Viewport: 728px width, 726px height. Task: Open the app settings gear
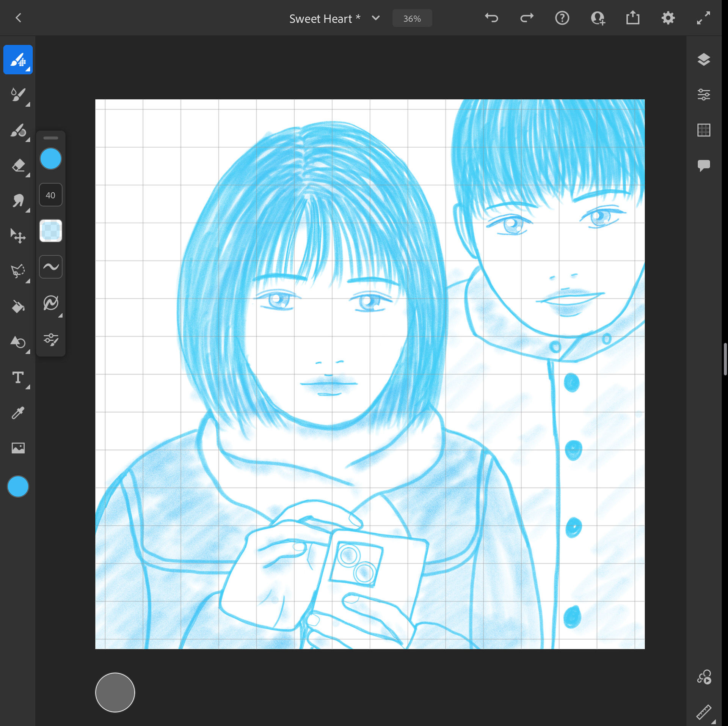click(668, 18)
